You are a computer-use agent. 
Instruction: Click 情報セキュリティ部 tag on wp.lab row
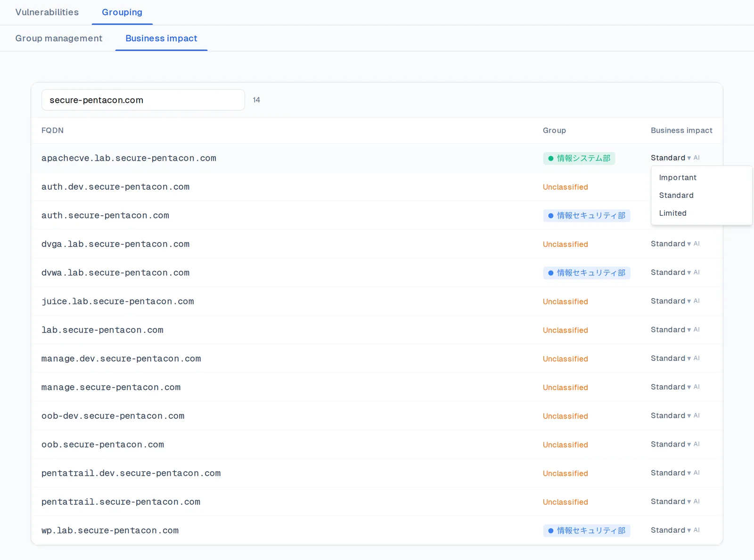coord(587,531)
